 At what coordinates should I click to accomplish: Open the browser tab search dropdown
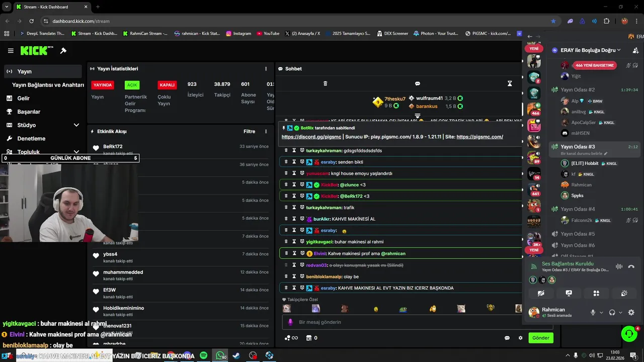click(x=7, y=7)
